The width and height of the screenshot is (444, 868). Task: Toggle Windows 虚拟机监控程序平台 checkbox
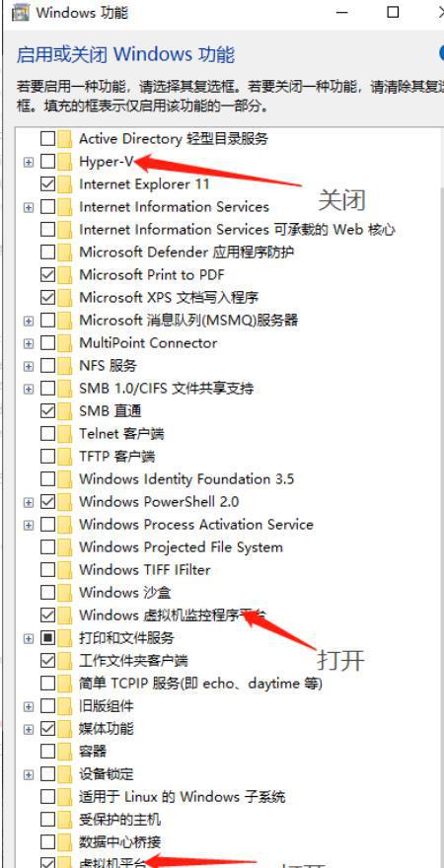[48, 615]
